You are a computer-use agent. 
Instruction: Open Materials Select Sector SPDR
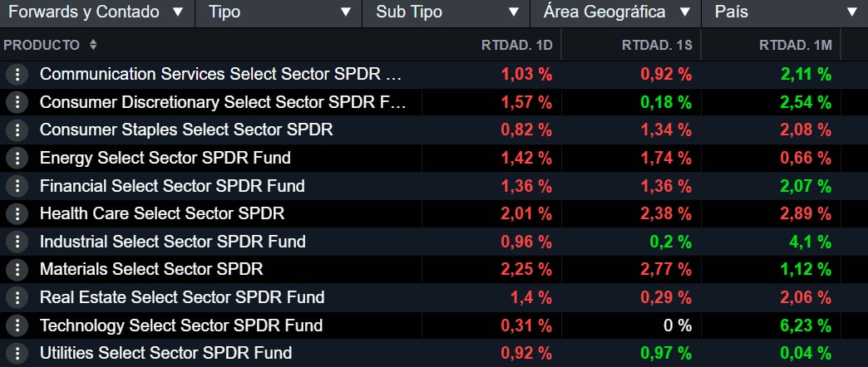tap(151, 269)
